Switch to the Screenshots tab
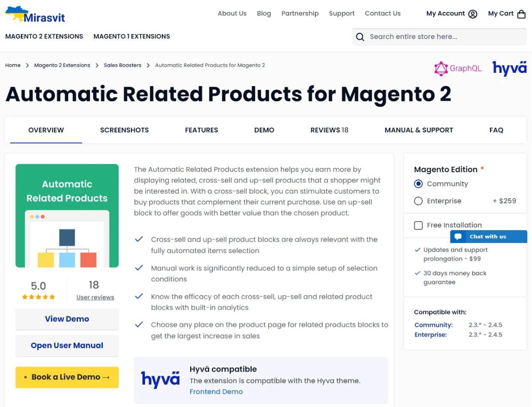The image size is (532, 407). tap(124, 130)
